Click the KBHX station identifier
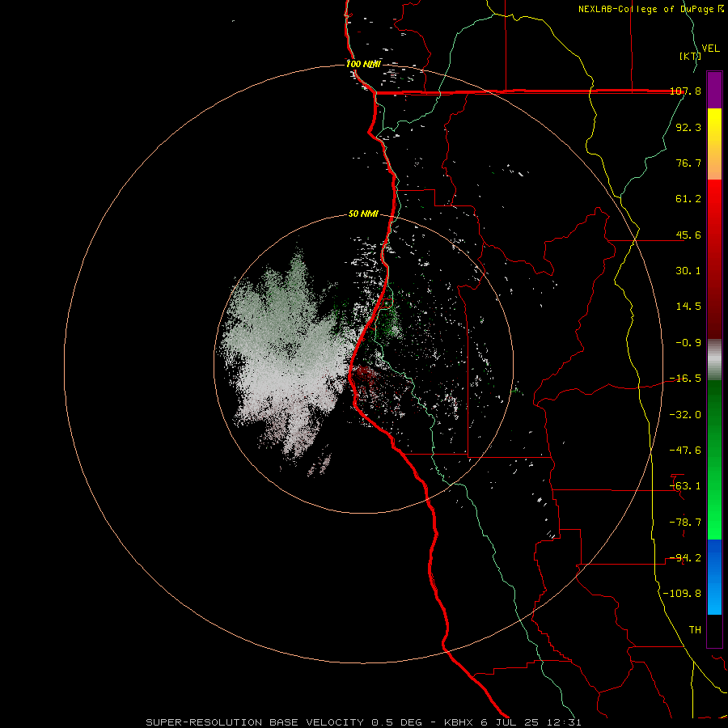728x728 pixels. pyautogui.click(x=459, y=722)
